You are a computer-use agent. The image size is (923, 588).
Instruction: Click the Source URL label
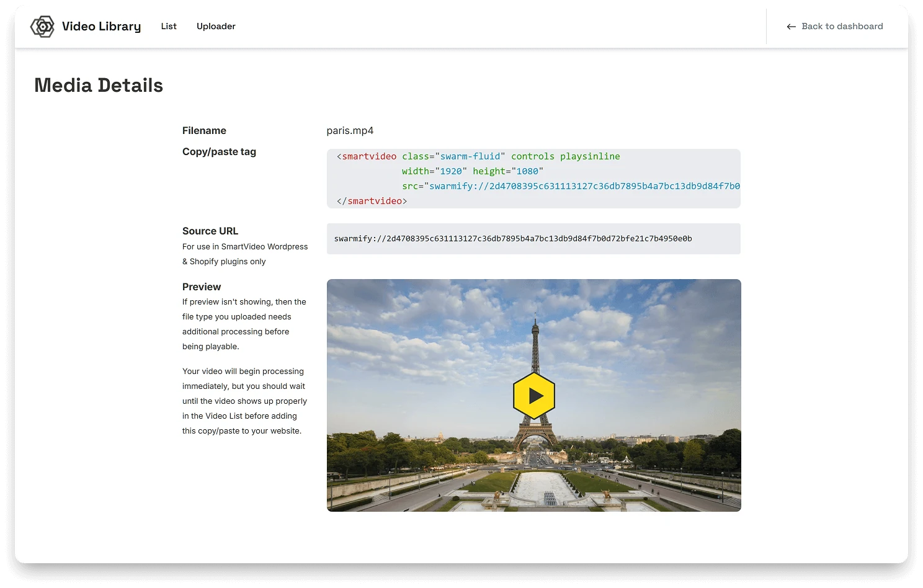[x=210, y=231]
